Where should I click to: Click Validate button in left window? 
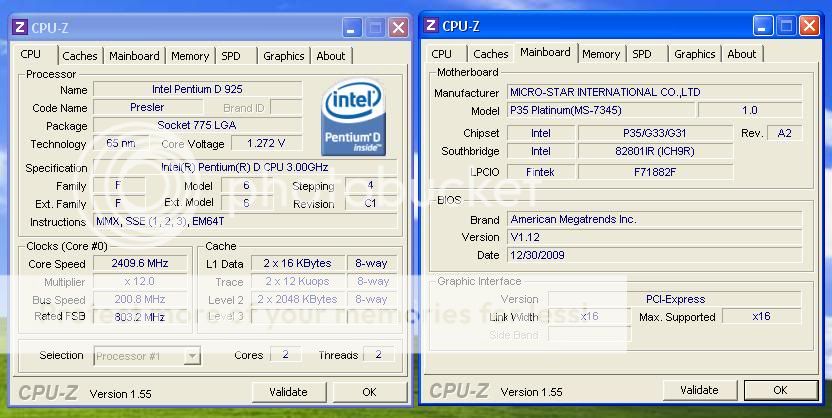pos(288,392)
